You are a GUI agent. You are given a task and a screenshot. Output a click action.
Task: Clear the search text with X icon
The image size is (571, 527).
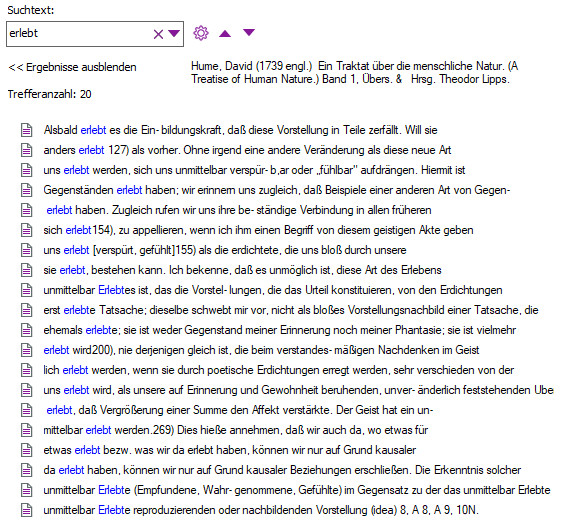[x=158, y=34]
